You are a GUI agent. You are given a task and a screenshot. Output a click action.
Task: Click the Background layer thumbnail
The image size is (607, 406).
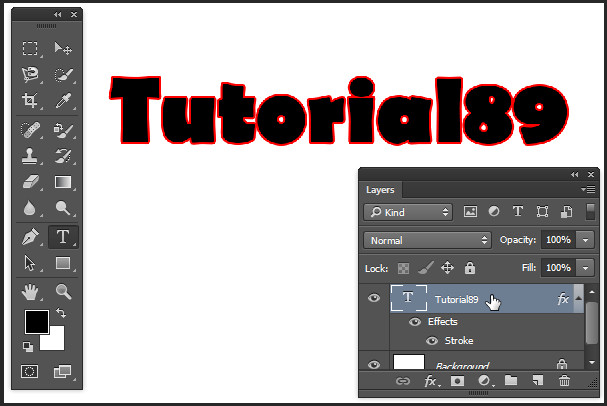point(409,362)
